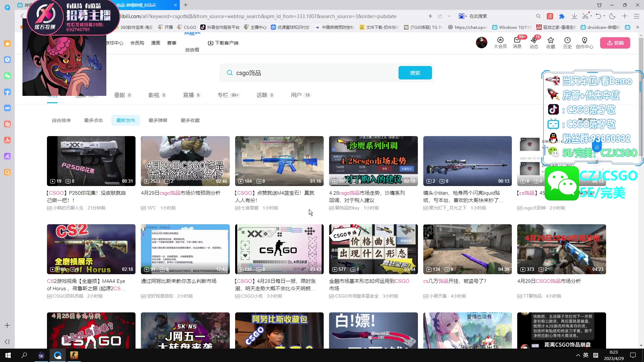This screenshot has height=362, width=644.
Task: Click the pink 搜索 search button
Action: click(x=415, y=73)
